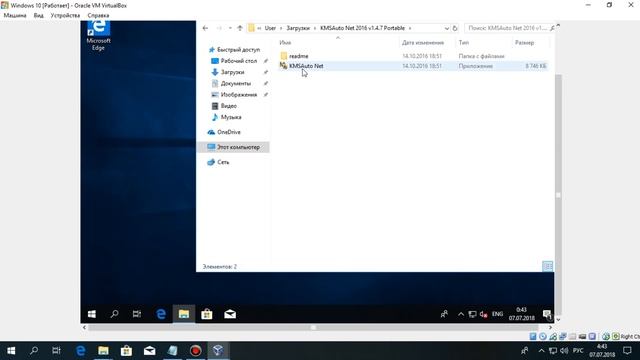The image size is (640, 360).
Task: Expand the address bar history dropdown
Action: click(447, 28)
